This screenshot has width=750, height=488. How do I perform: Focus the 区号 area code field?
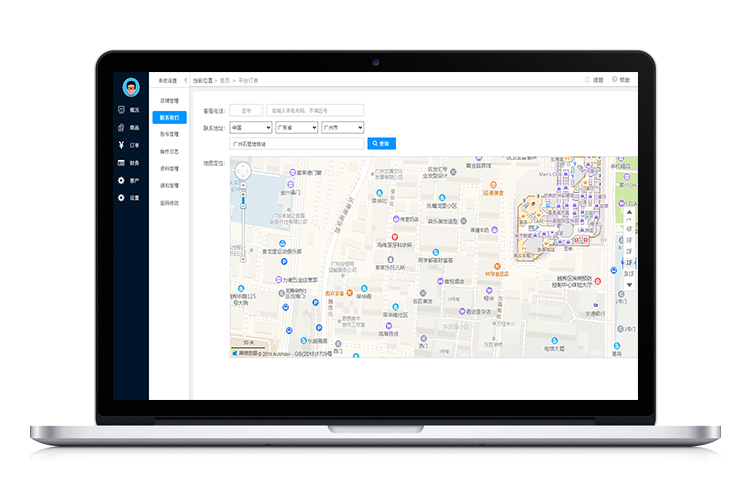[x=246, y=111]
